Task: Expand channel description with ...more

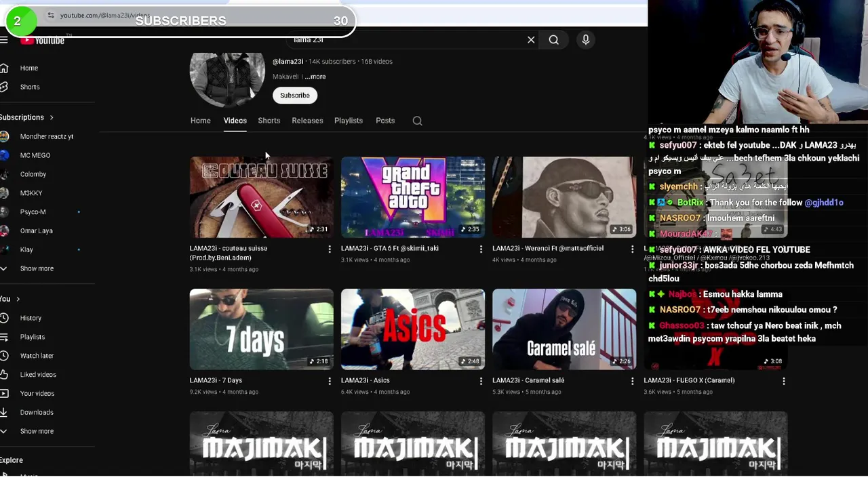Action: [315, 77]
